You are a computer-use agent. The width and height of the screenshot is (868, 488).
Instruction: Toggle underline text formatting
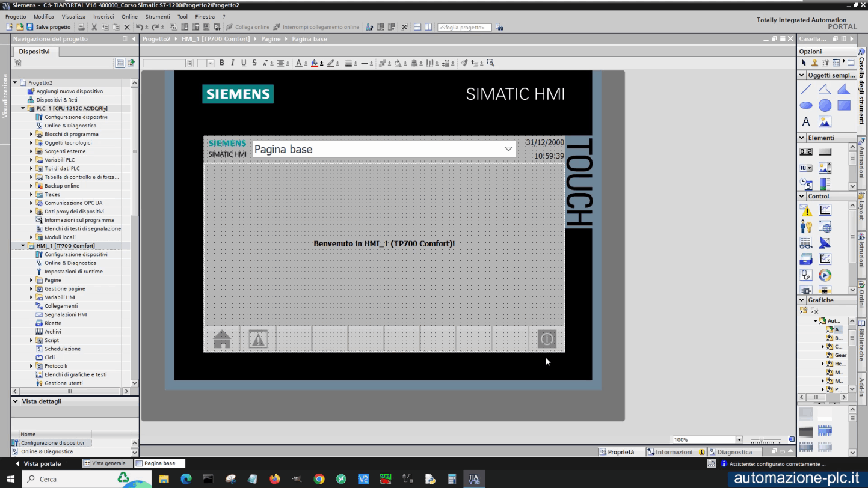[x=243, y=63]
